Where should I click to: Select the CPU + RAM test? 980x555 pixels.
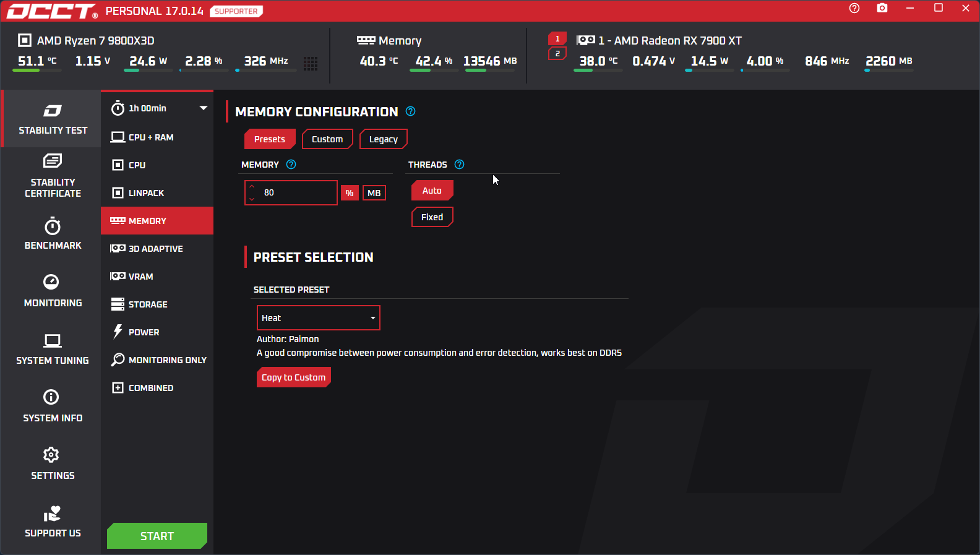[x=157, y=137]
